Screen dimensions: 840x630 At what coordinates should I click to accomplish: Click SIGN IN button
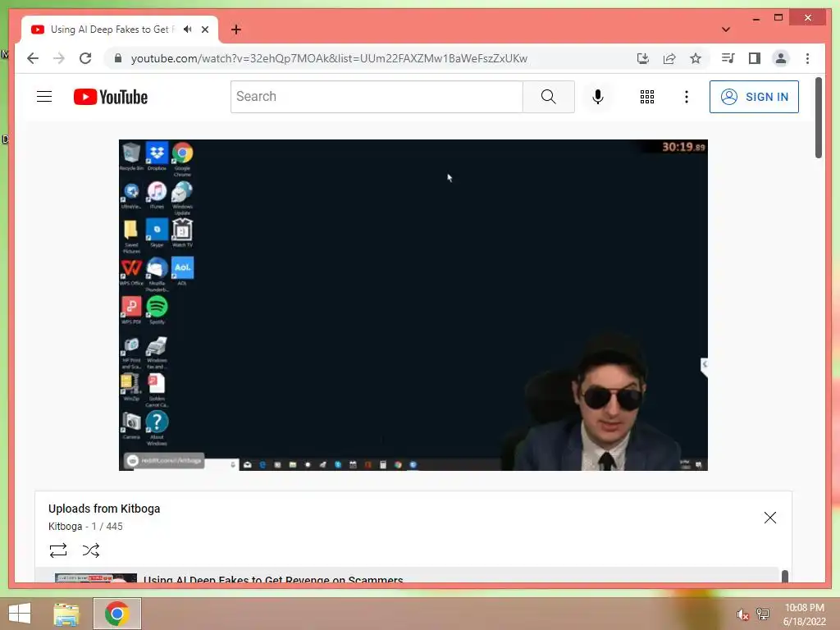pyautogui.click(x=755, y=97)
